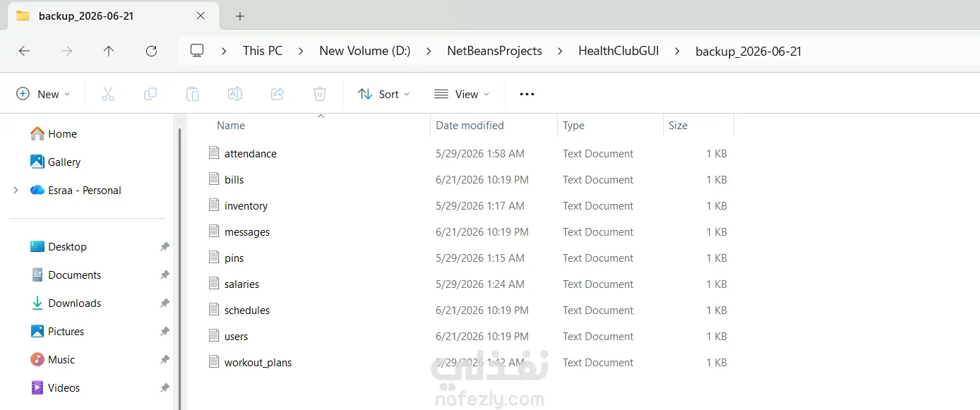
Task: Click the users file icon
Action: 214,336
